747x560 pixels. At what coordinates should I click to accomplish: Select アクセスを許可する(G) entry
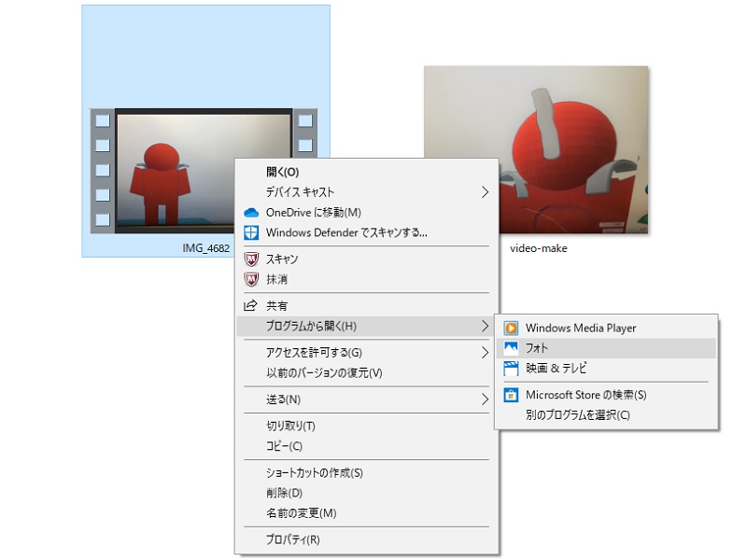[x=367, y=353]
